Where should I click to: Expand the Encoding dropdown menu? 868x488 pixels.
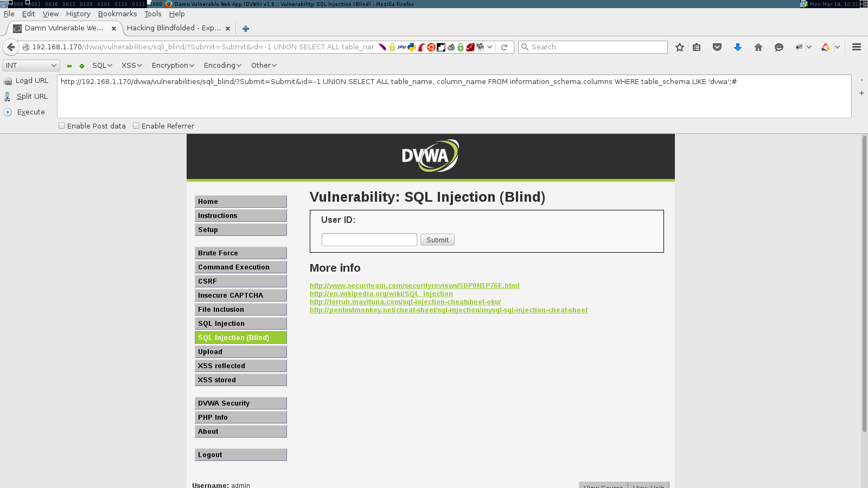coord(223,66)
